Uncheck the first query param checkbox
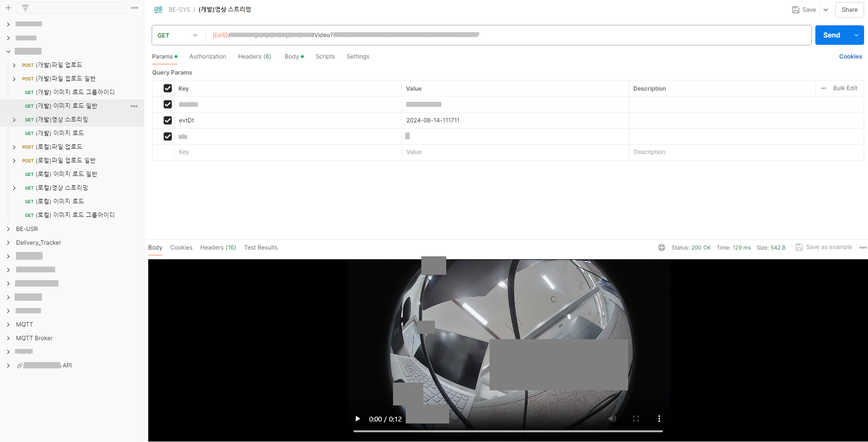Image resolution: width=868 pixels, height=442 pixels. tap(168, 104)
